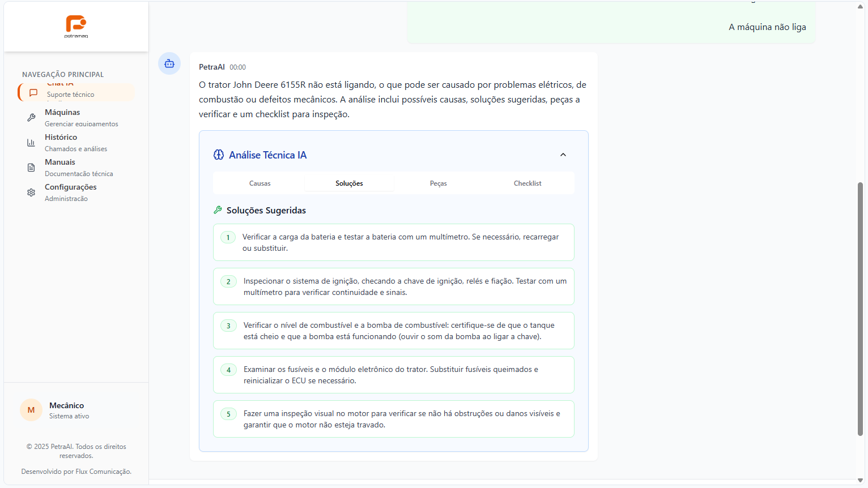Click the Máquinas wrench icon

31,118
